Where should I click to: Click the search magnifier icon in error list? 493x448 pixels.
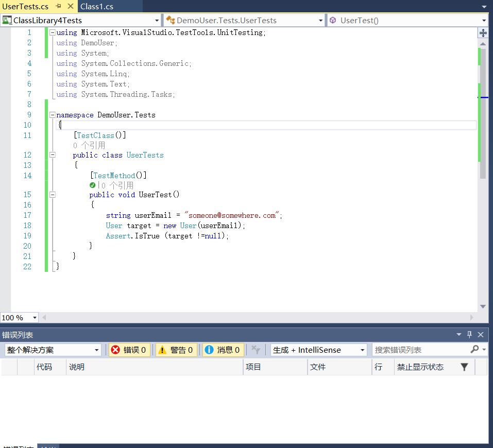(474, 350)
